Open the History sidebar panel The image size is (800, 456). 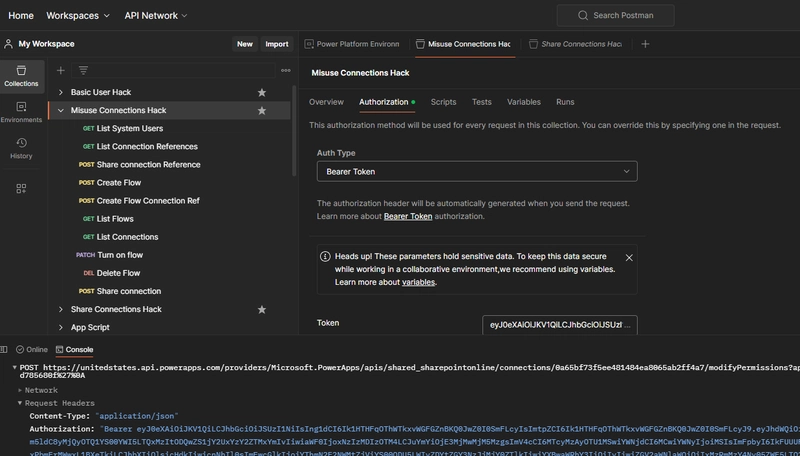21,148
